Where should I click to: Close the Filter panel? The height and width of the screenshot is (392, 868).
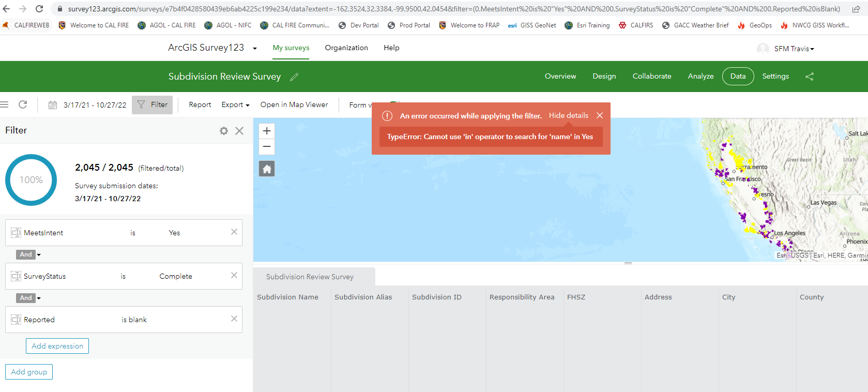pyautogui.click(x=239, y=131)
